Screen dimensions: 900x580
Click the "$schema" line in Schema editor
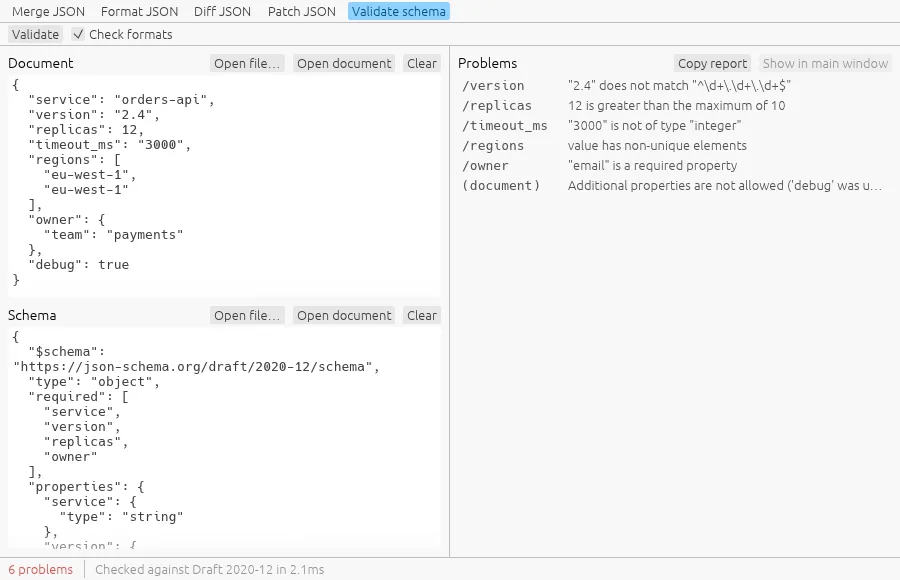[67, 351]
